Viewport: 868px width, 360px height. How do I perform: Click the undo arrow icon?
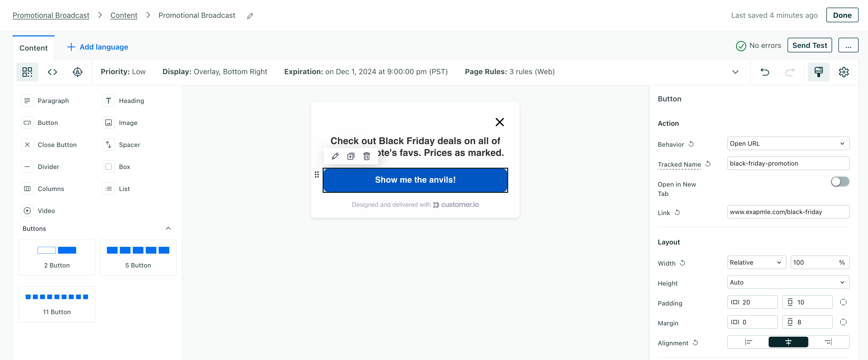coord(764,72)
